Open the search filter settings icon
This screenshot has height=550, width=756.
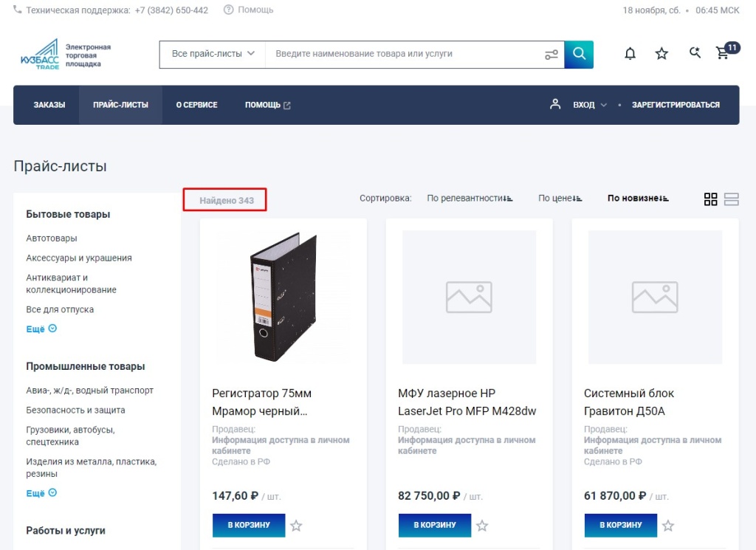tap(551, 55)
